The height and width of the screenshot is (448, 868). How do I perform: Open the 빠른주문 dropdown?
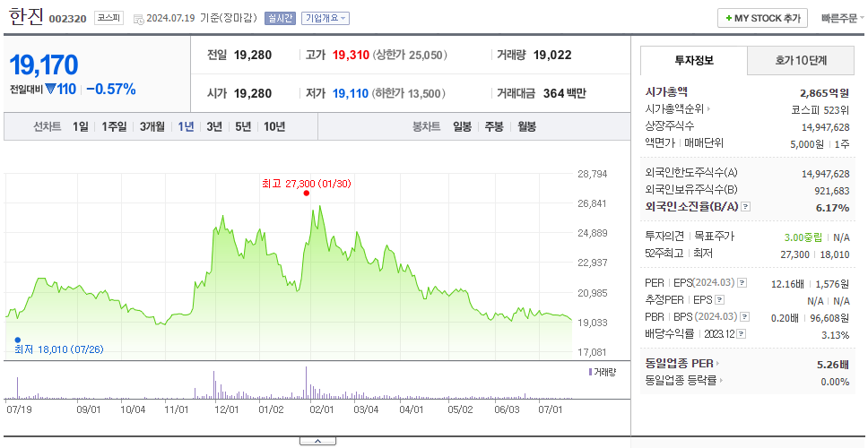click(843, 18)
